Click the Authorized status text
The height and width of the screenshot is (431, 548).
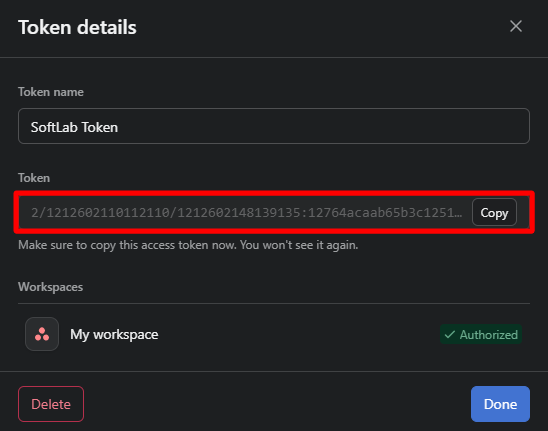[x=489, y=335]
